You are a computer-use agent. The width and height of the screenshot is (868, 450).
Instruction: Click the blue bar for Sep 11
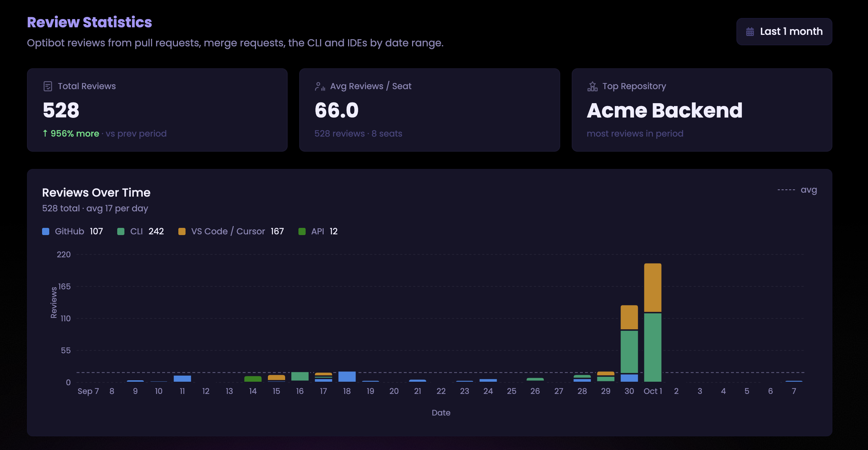tap(182, 378)
